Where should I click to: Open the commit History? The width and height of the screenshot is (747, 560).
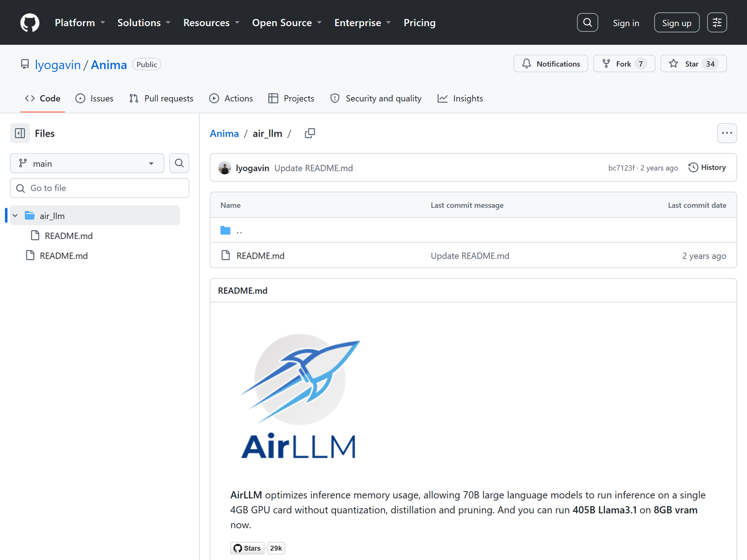coord(707,168)
